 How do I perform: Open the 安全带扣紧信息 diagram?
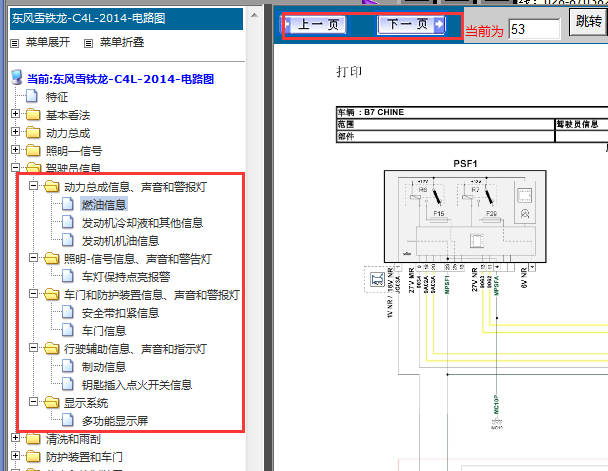(120, 313)
